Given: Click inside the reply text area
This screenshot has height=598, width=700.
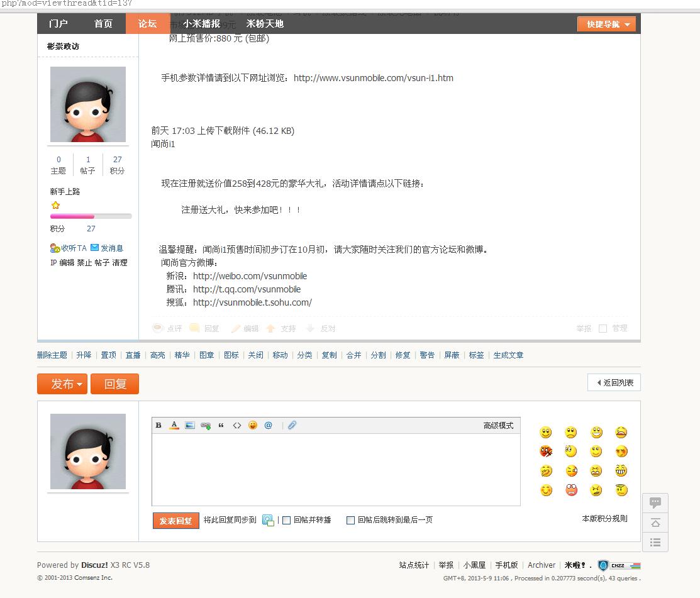Looking at the screenshot, I should pos(336,470).
